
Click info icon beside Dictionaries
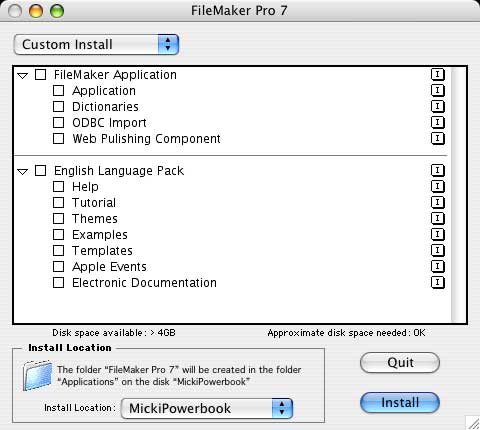(438, 106)
